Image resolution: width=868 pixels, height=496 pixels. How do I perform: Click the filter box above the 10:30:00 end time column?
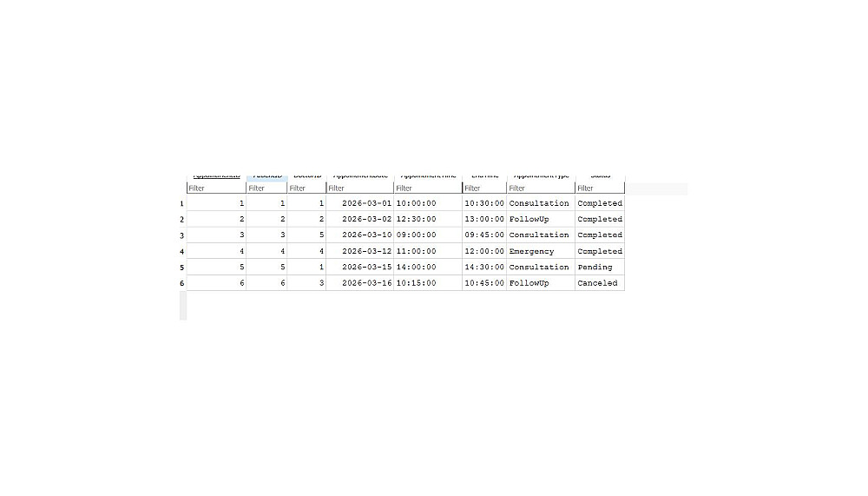pyautogui.click(x=484, y=188)
